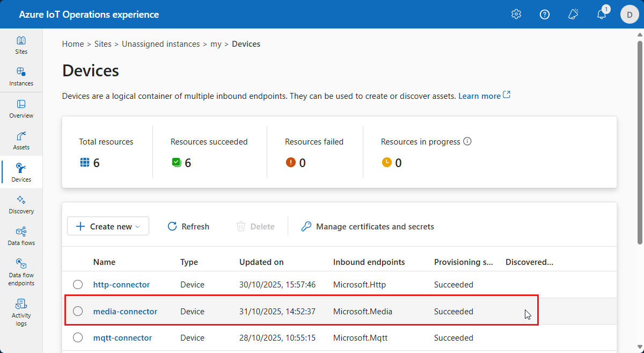644x353 pixels.
Task: Sort by the Provisioning state column header
Action: tap(463, 262)
